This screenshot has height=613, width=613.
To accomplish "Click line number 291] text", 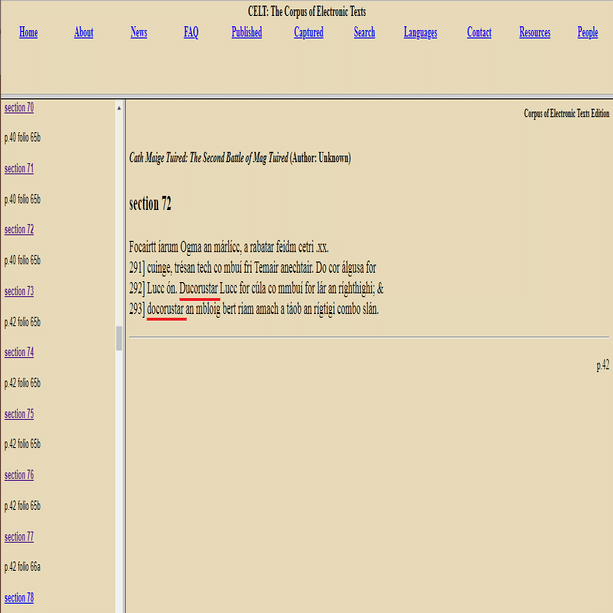I will point(137,268).
